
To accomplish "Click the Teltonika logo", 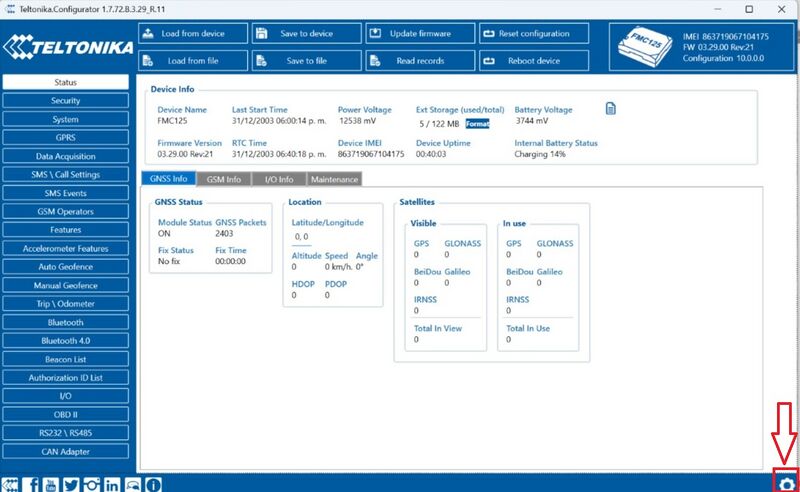I will click(68, 47).
